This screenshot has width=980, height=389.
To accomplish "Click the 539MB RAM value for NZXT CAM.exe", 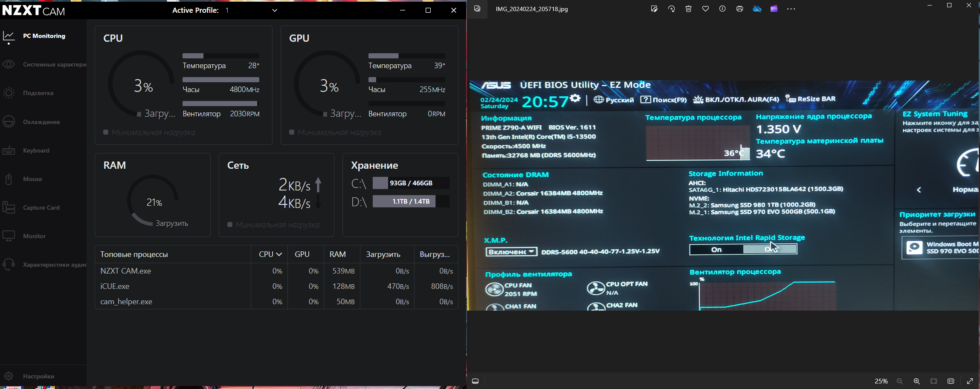I will click(343, 271).
